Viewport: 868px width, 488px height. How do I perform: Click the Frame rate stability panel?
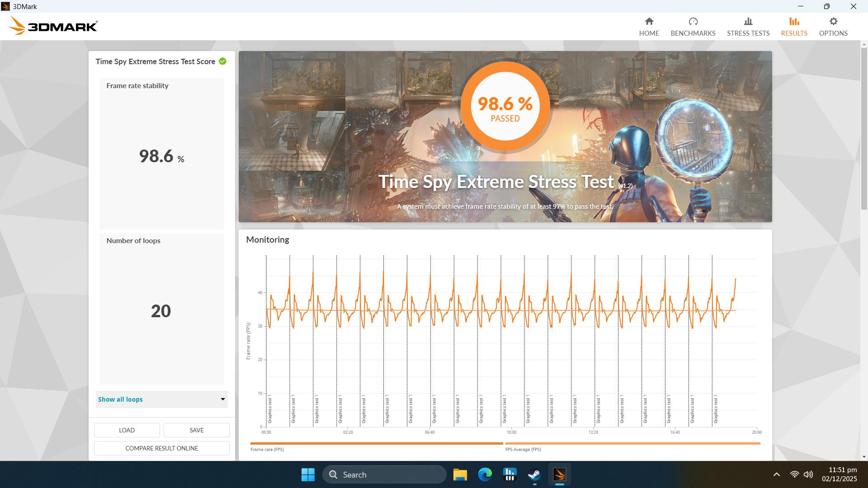161,154
